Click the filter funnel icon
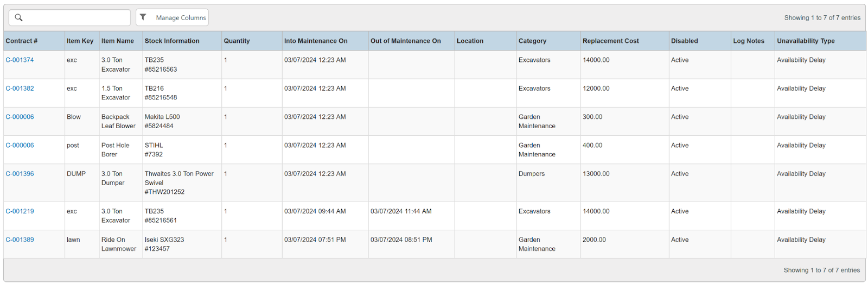 coord(143,17)
